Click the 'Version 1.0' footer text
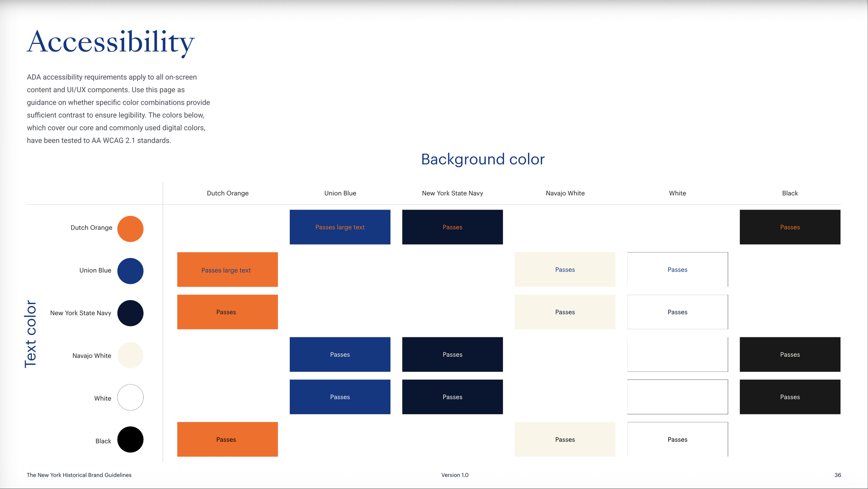This screenshot has width=868, height=489. [455, 475]
